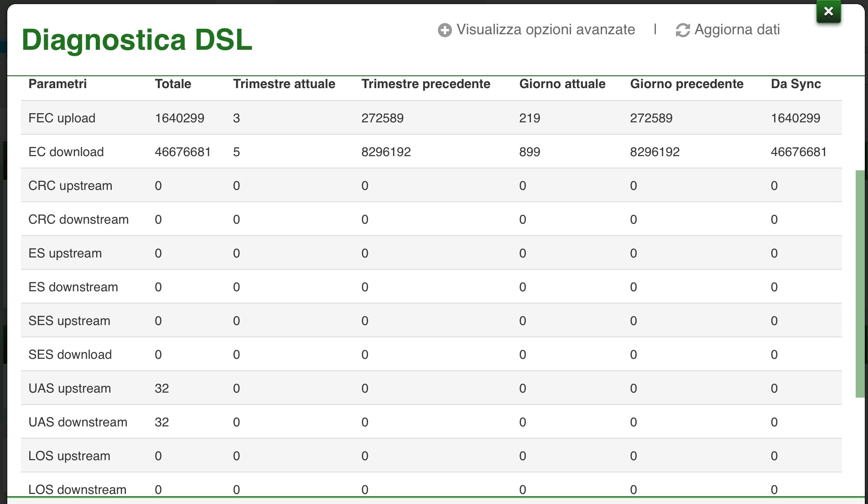Select the EC download row label
Viewport: 868px width, 504px height.
[66, 152]
